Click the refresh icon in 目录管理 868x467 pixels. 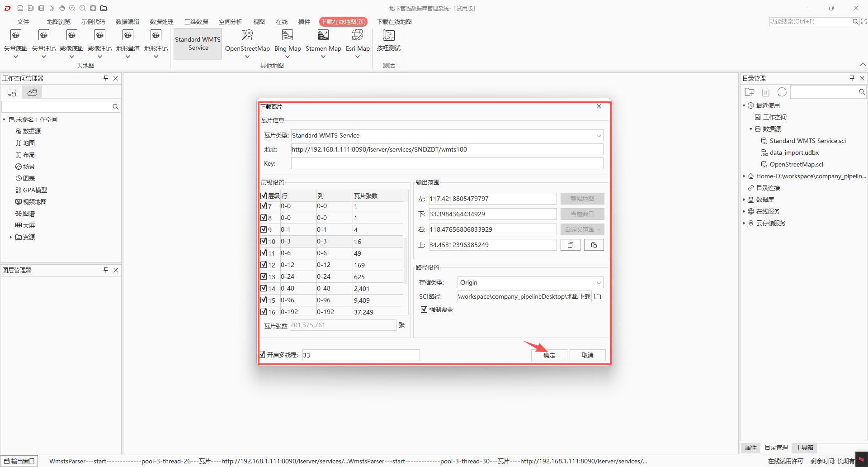(x=782, y=92)
